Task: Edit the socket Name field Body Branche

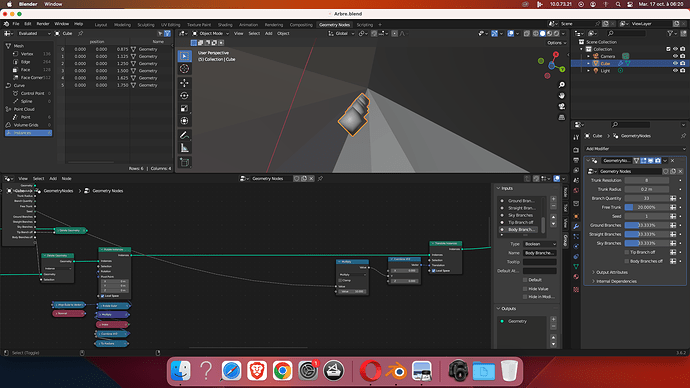Action: click(540, 253)
